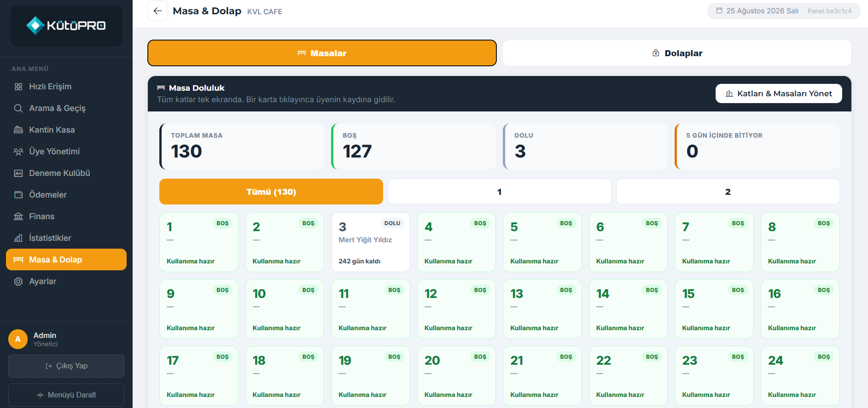Viewport: 868px width, 408px height.
Task: Click the calendar icon beside the date
Action: [x=719, y=11]
